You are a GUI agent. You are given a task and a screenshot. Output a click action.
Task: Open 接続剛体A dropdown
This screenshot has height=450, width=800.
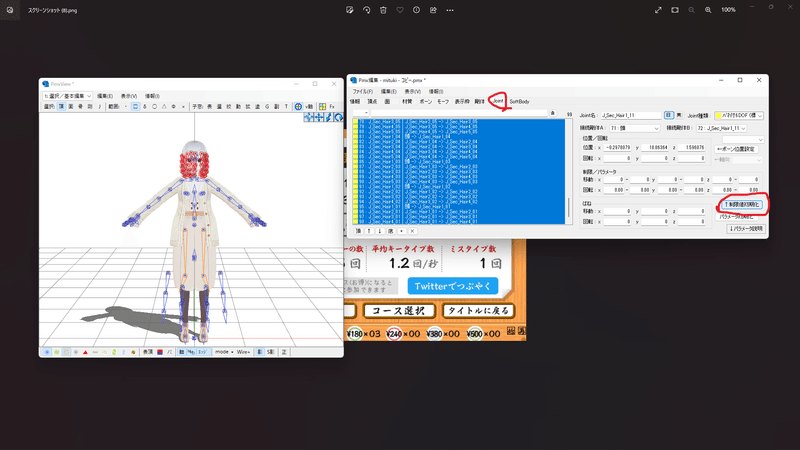pos(635,128)
